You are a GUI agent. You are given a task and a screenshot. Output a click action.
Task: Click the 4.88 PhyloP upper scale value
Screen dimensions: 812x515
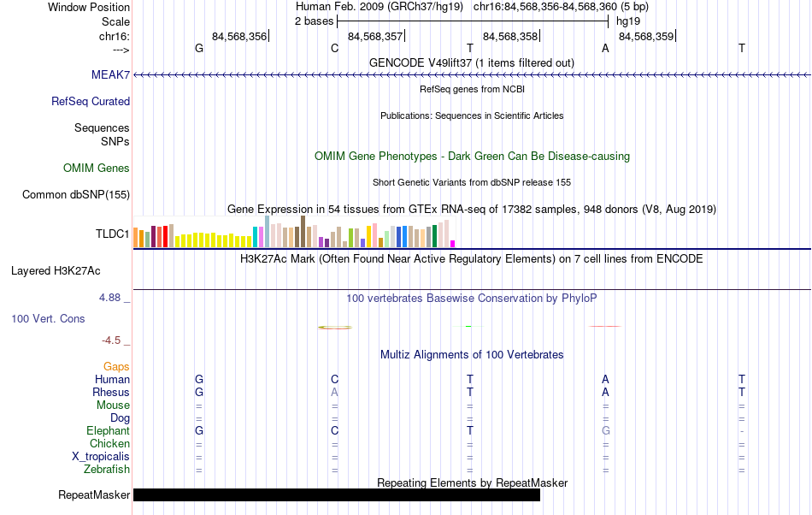(x=109, y=298)
